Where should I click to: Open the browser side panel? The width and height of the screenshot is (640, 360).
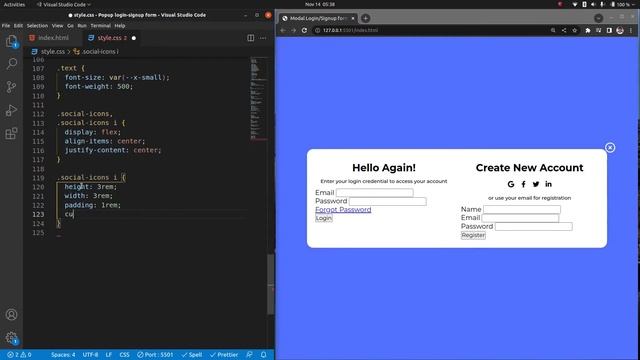point(609,30)
